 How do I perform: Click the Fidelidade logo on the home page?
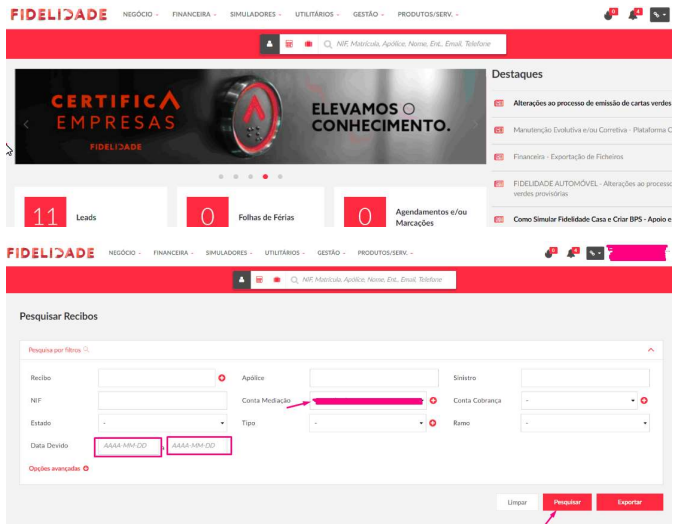(59, 14)
